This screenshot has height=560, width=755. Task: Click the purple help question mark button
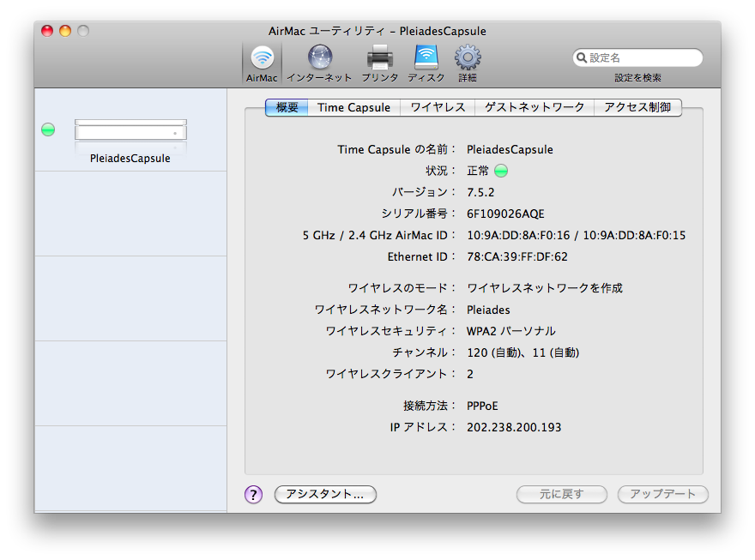pos(253,494)
